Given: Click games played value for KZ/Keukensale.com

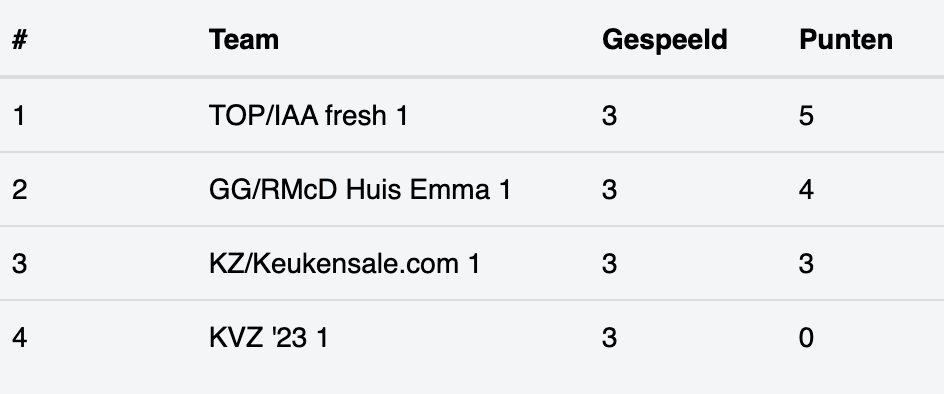Looking at the screenshot, I should pyautogui.click(x=609, y=264).
